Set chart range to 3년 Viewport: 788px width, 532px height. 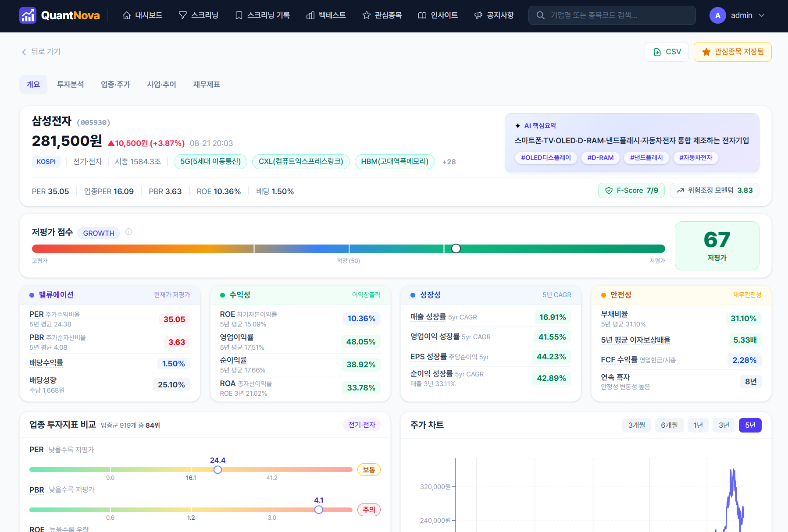[x=724, y=425]
